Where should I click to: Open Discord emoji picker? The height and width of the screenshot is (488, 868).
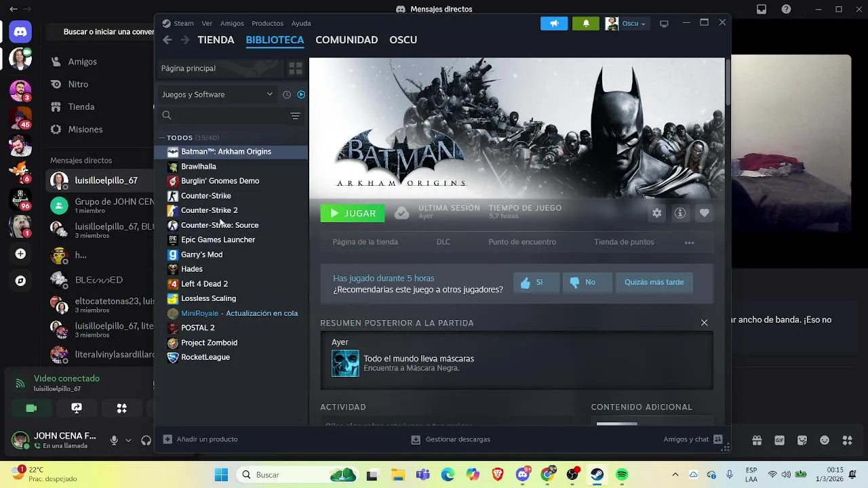pos(825,440)
